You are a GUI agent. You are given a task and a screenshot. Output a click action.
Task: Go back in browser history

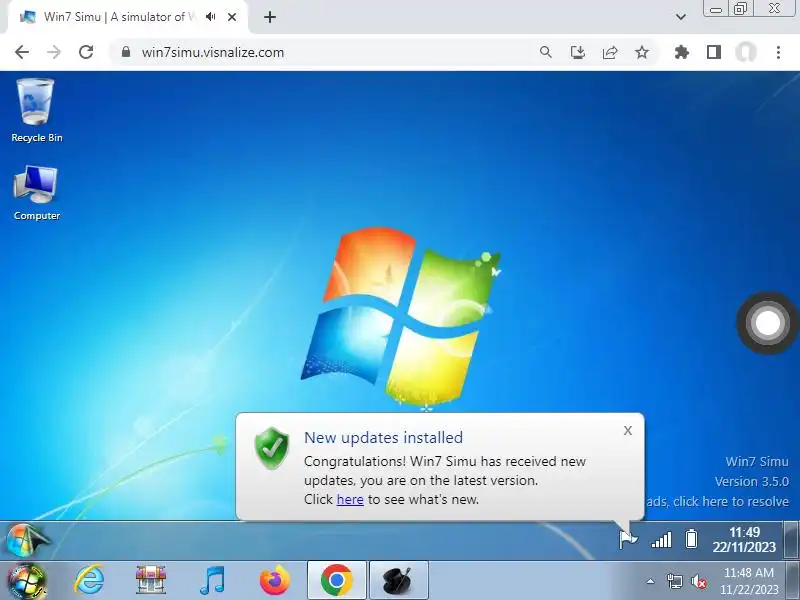pos(22,52)
